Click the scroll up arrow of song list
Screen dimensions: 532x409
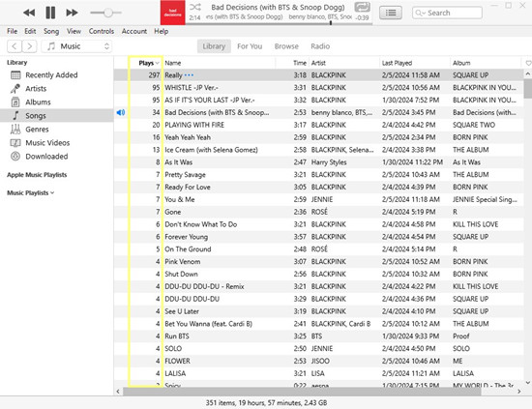pyautogui.click(x=527, y=73)
